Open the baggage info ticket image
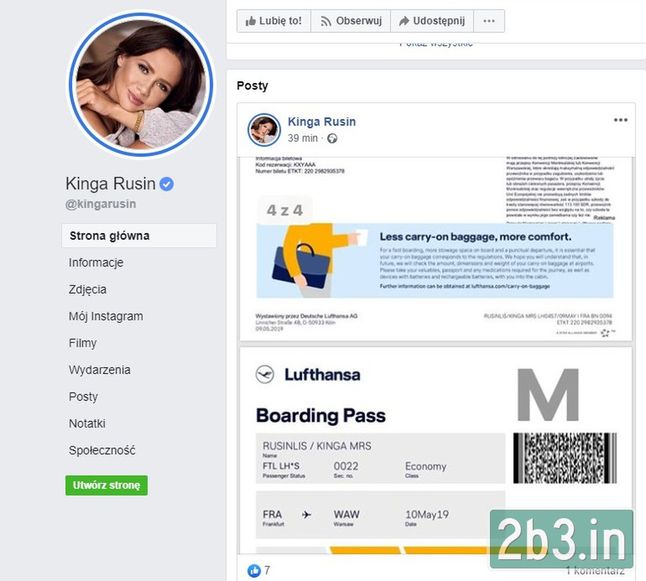Screen dimensions: 646x581 click(x=435, y=249)
